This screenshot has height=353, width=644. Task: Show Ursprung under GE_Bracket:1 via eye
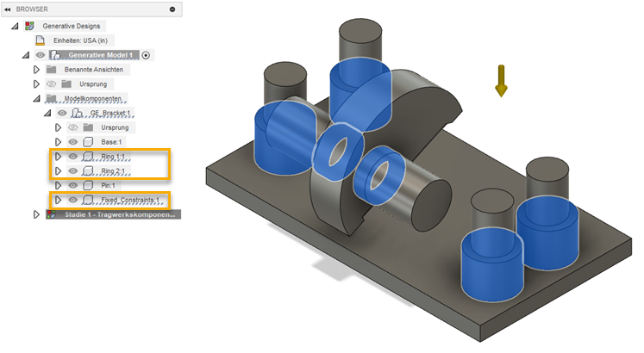(73, 127)
